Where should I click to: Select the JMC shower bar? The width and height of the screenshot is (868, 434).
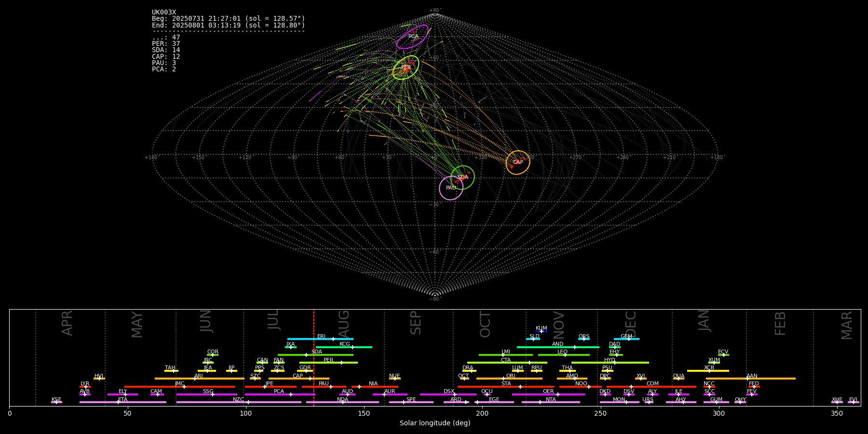[x=179, y=386]
